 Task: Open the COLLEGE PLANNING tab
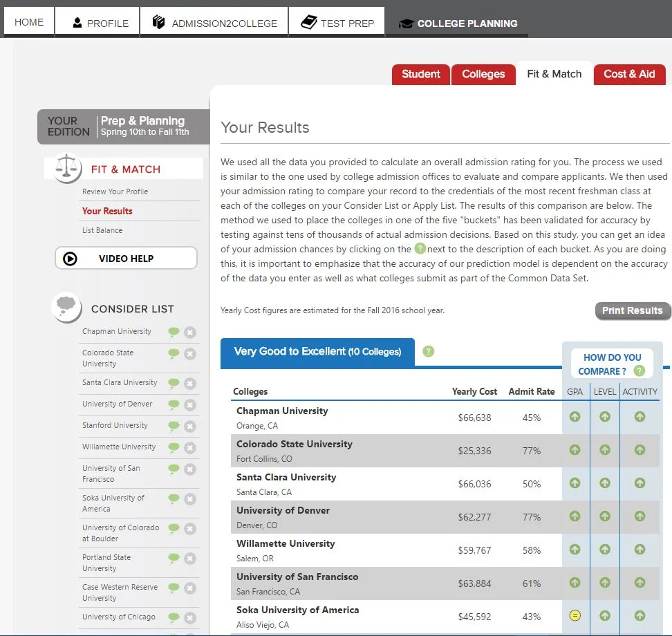tap(458, 23)
